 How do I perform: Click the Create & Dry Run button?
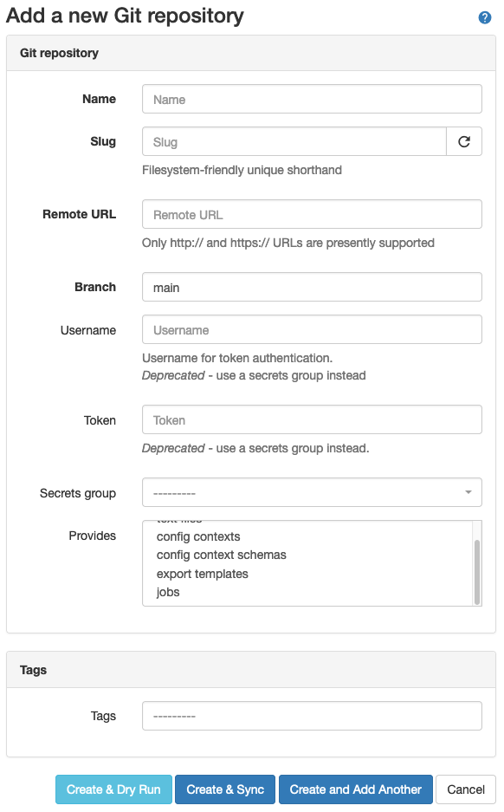(113, 789)
